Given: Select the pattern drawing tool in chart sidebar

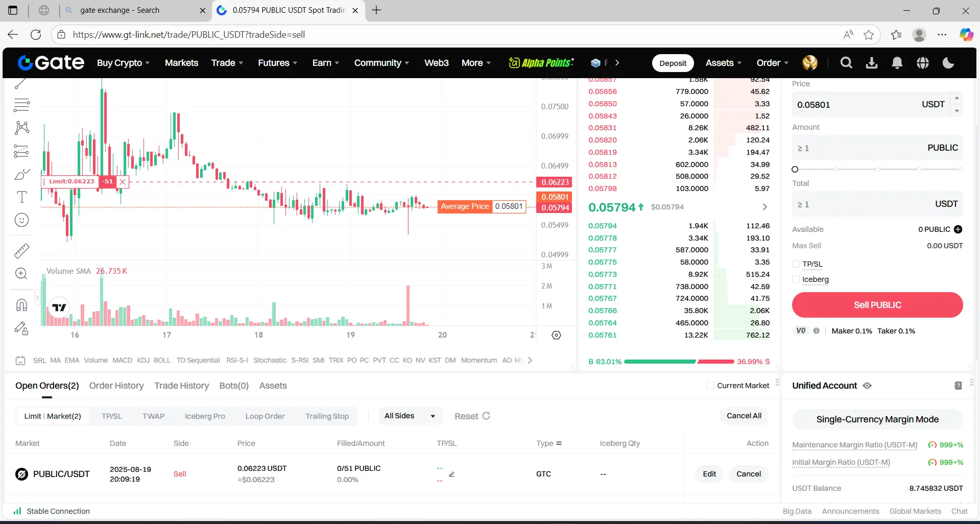Looking at the screenshot, I should (x=21, y=128).
